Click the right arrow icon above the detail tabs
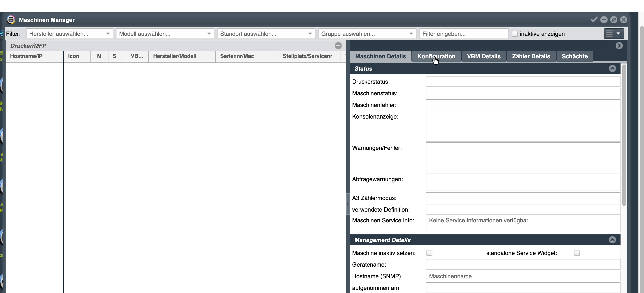644x293 pixels. 619,45
